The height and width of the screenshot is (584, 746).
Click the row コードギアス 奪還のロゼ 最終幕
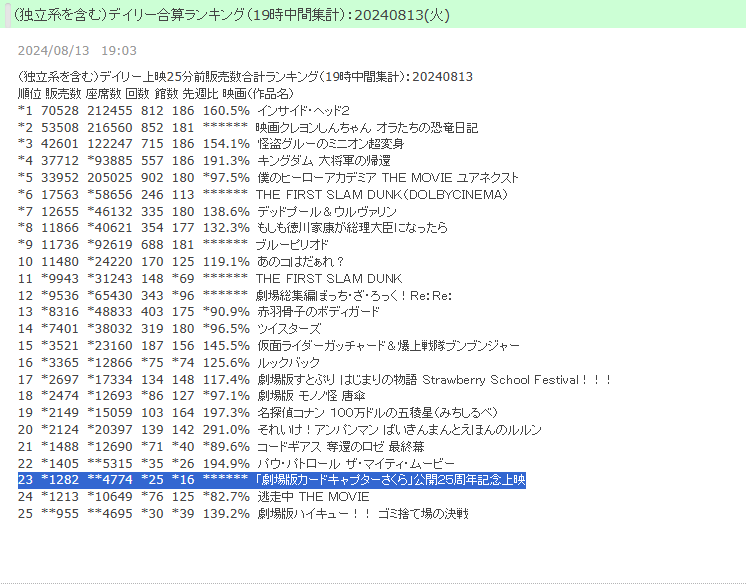click(221, 446)
